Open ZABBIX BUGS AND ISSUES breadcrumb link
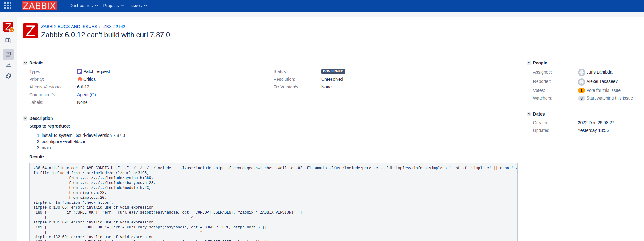Viewport: 644px width, 241px height. [69, 27]
